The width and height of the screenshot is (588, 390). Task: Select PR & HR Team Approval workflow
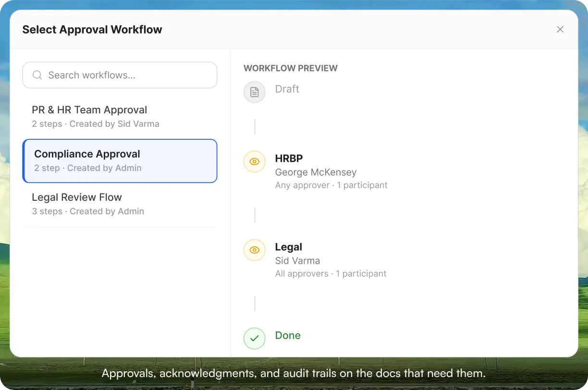120,117
